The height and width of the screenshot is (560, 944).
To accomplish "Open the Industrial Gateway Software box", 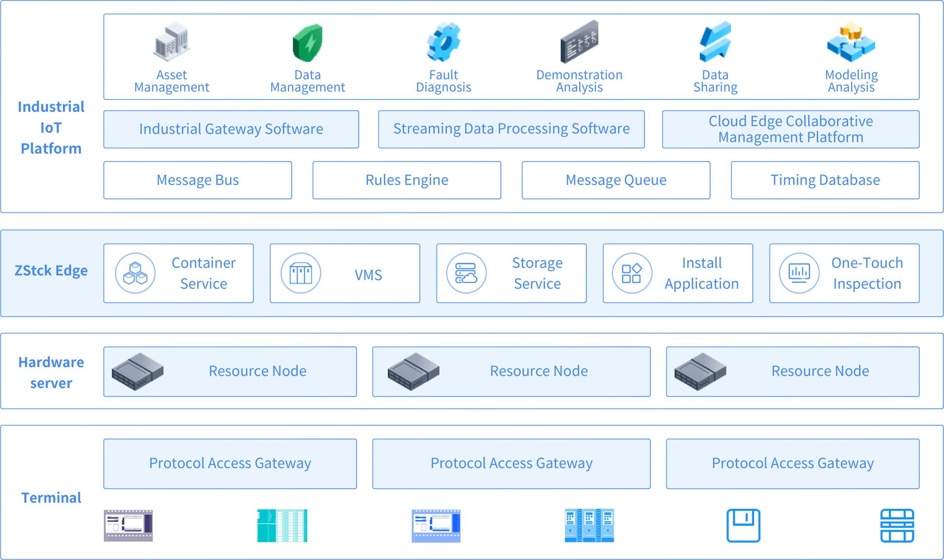I will 231,129.
